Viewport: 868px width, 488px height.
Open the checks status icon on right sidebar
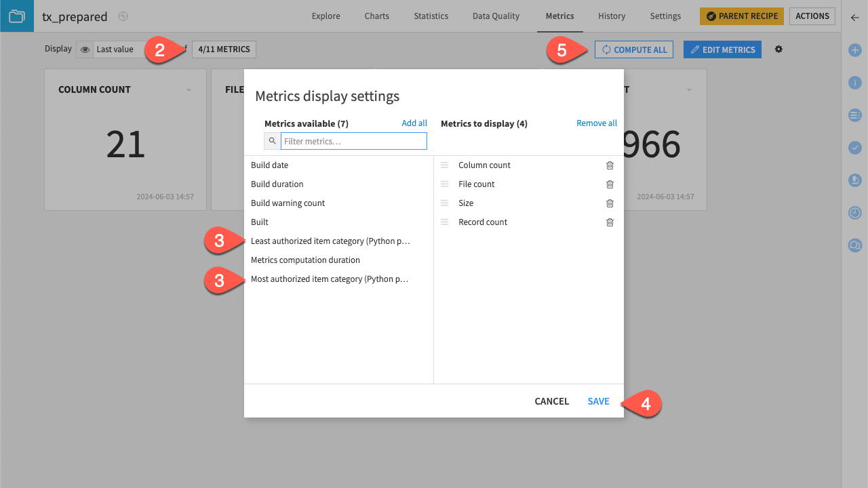pyautogui.click(x=854, y=148)
